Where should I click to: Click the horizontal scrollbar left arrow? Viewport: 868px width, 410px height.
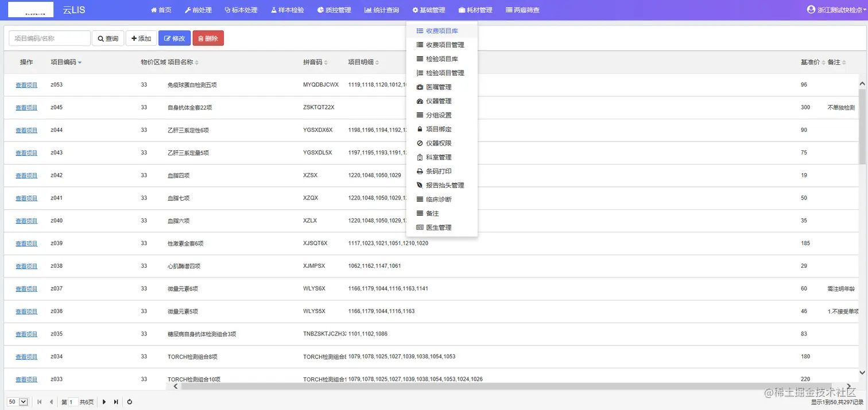176,386
